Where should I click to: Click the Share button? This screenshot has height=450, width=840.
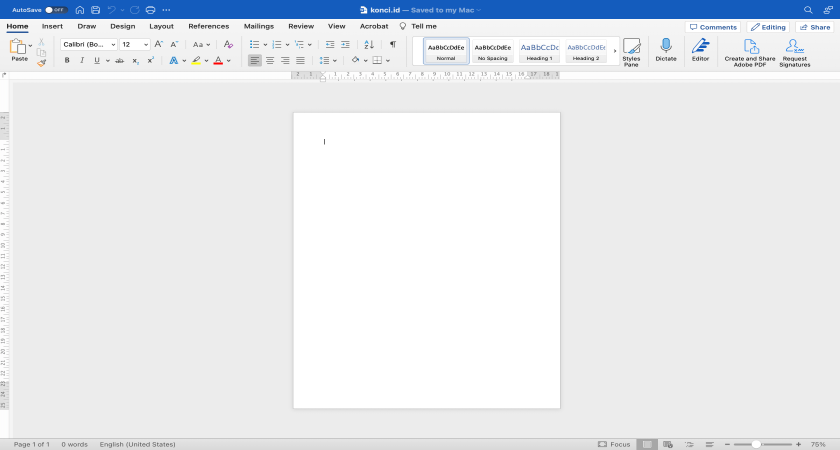point(815,27)
